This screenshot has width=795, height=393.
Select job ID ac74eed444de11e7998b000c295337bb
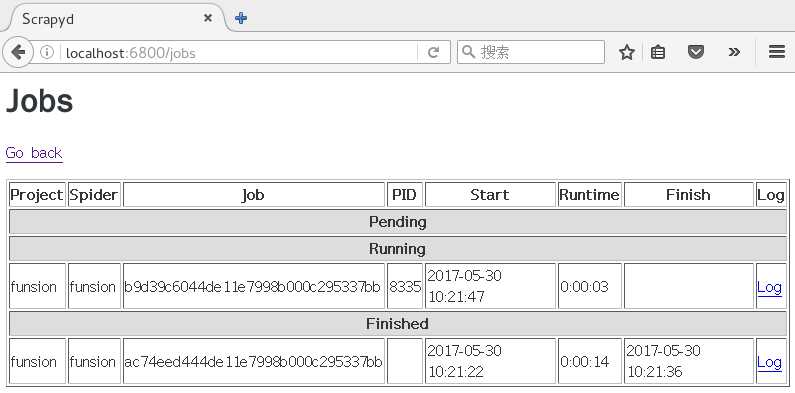click(253, 362)
